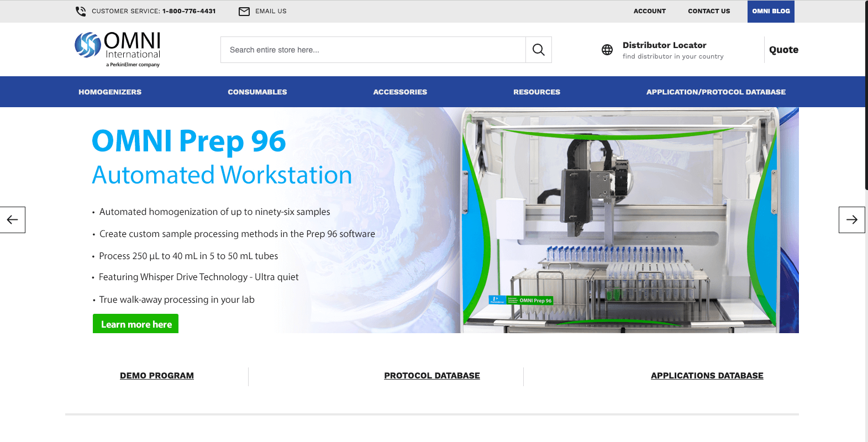868x442 pixels.
Task: Click the distributor locator globe icon
Action: click(x=607, y=50)
